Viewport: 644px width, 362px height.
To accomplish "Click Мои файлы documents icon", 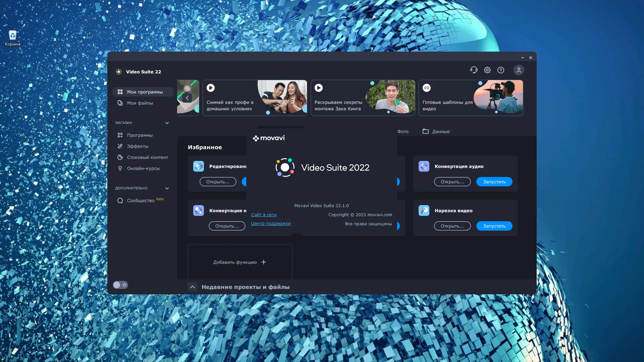I will tap(120, 103).
